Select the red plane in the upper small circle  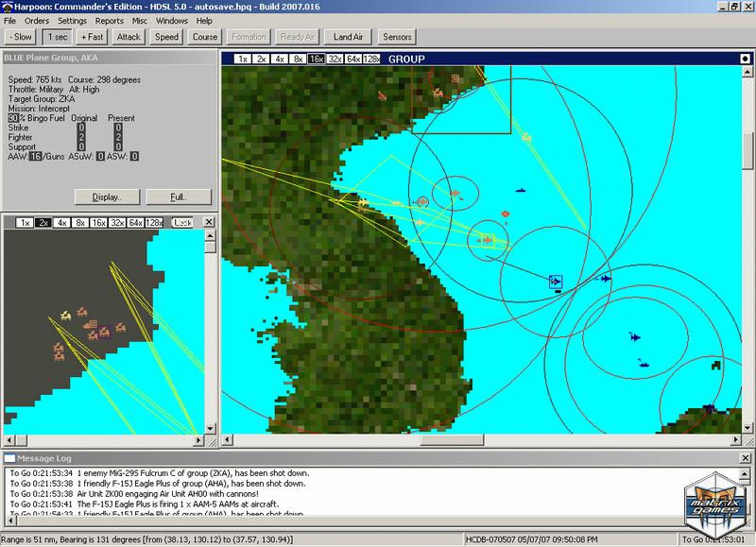pyautogui.click(x=455, y=194)
